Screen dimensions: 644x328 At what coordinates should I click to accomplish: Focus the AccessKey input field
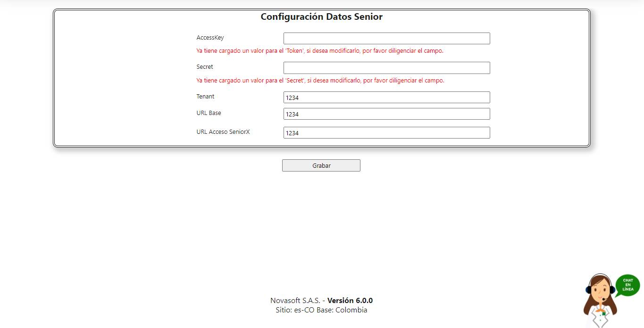tap(386, 39)
